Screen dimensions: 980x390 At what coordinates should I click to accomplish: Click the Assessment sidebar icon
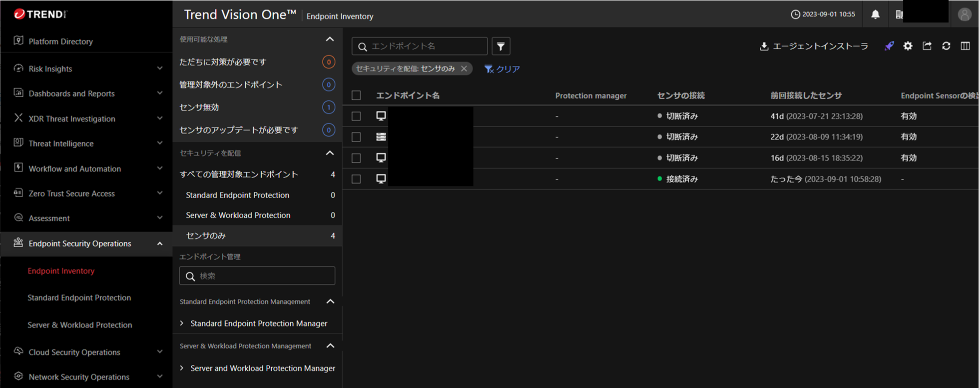(x=18, y=217)
